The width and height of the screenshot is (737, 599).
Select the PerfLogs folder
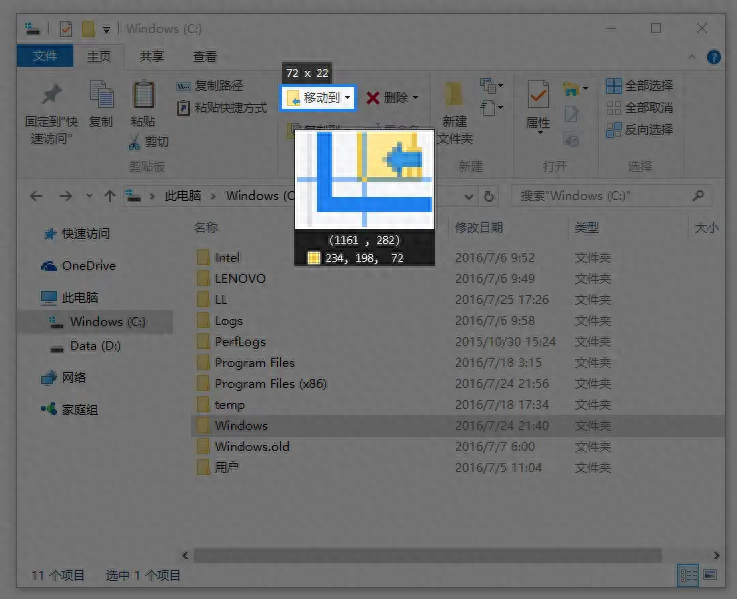point(231,342)
